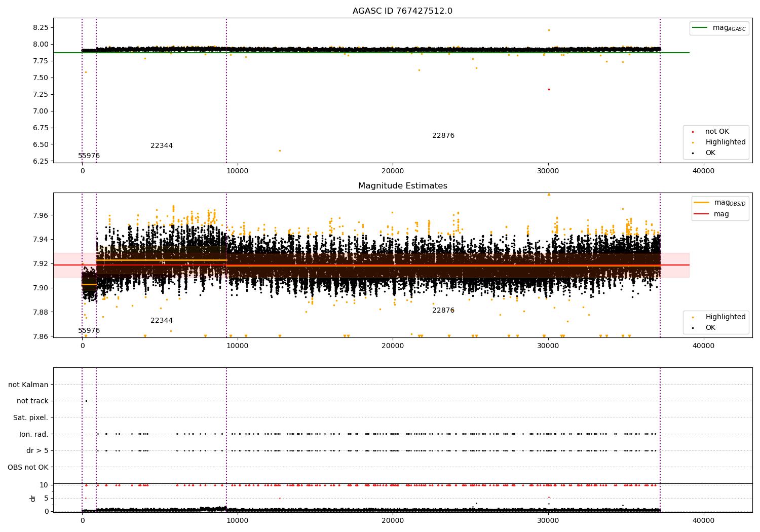The width and height of the screenshot is (760, 532).
Task: Click the plot title 'AGASC ID 767427512.0'
Action: 402,11
